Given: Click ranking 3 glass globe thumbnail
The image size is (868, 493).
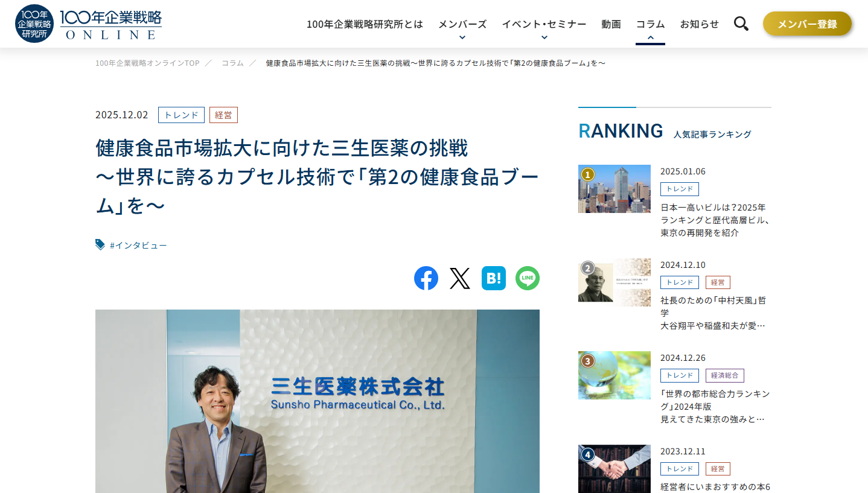Looking at the screenshot, I should pyautogui.click(x=614, y=375).
